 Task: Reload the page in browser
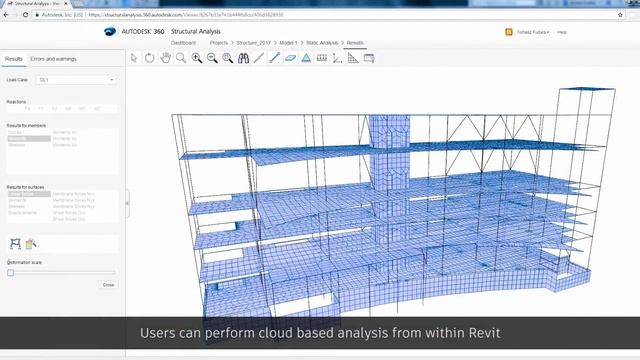pos(25,15)
